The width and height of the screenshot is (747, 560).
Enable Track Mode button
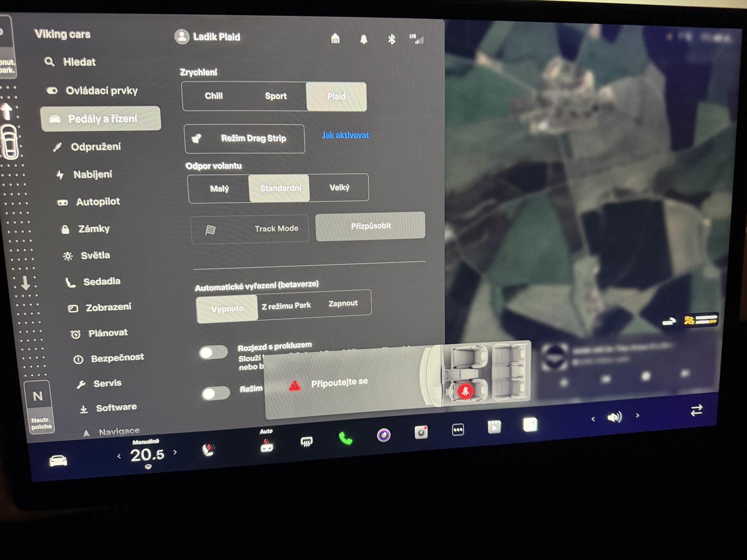point(250,229)
